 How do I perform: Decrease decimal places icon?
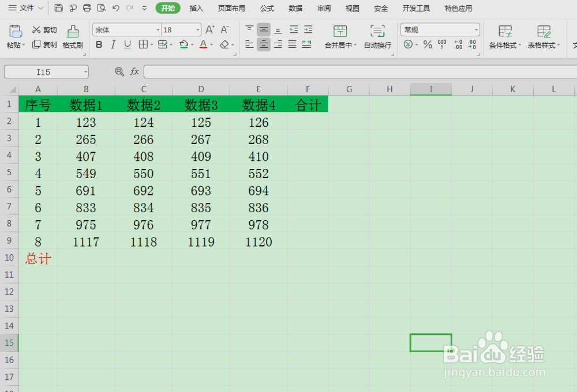click(473, 44)
